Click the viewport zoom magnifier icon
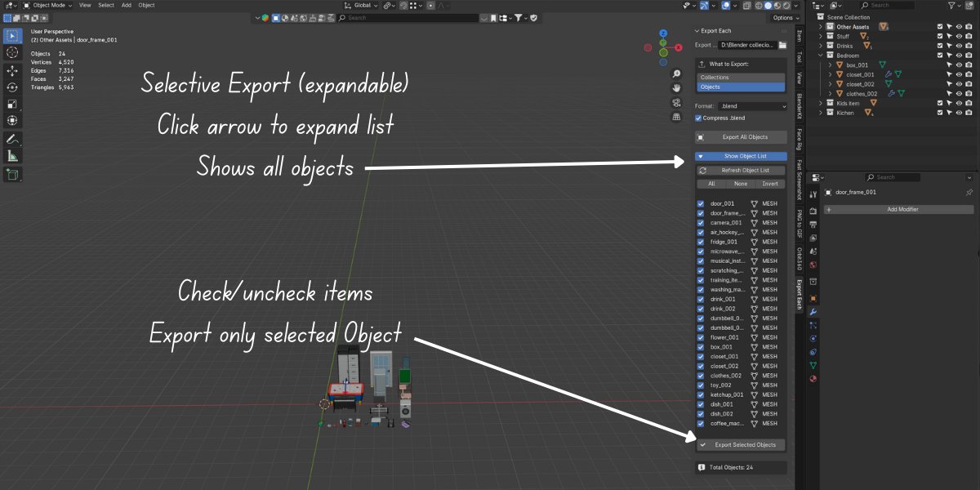Screen dimensions: 980x490 (x=675, y=73)
